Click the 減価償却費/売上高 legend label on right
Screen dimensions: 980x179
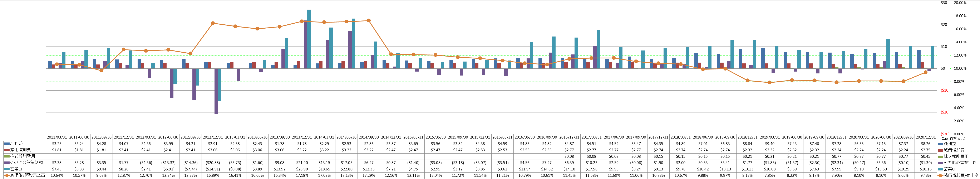(961, 175)
